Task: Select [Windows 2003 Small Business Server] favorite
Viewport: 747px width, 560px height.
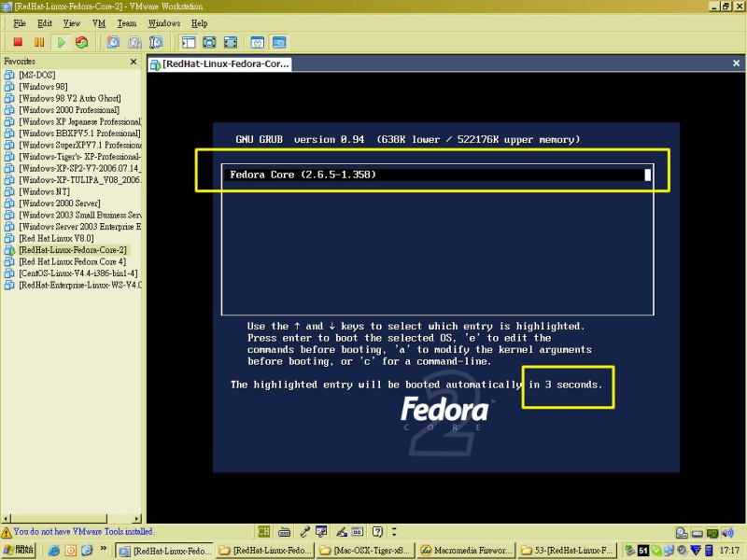Action: [80, 215]
